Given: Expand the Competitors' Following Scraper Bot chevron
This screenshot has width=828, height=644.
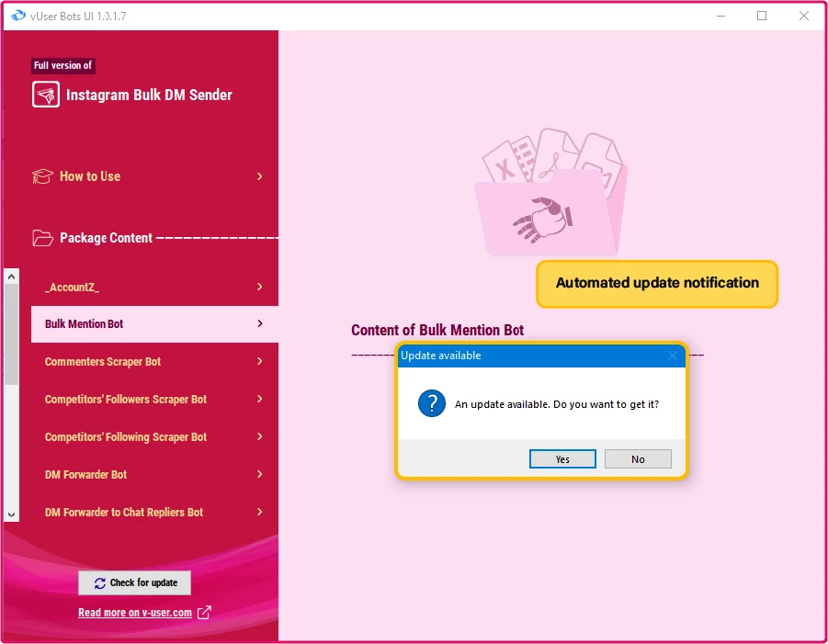Looking at the screenshot, I should click(x=259, y=436).
